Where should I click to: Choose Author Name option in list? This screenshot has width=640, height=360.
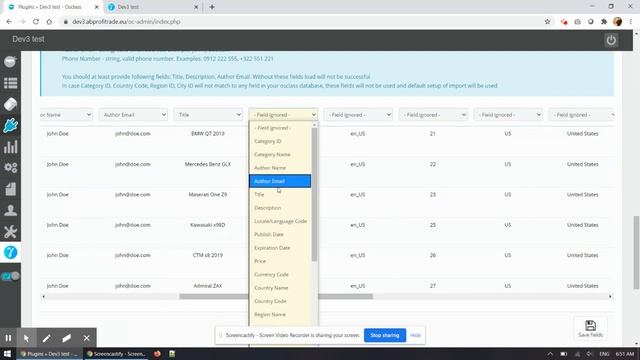(280, 168)
